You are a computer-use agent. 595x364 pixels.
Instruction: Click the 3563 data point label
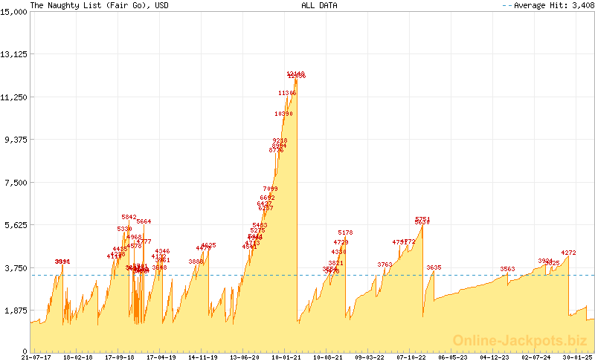click(507, 269)
